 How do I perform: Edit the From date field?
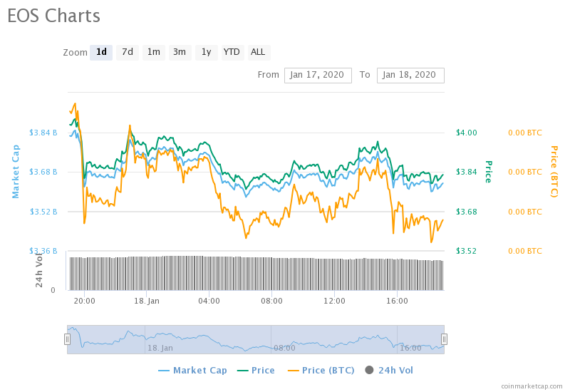(318, 76)
